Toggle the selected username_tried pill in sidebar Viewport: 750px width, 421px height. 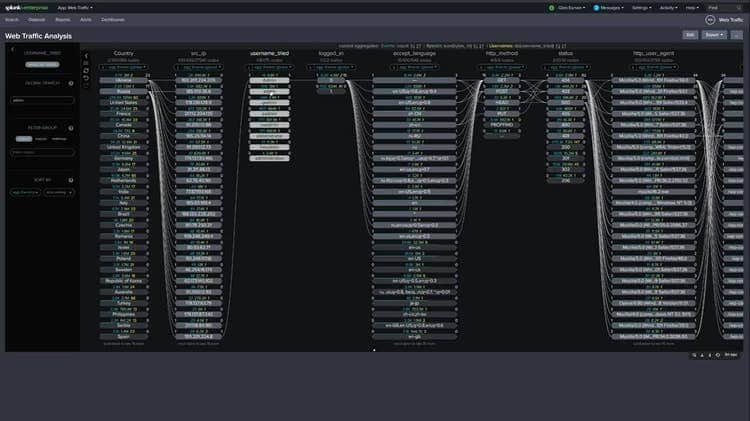pos(41,65)
